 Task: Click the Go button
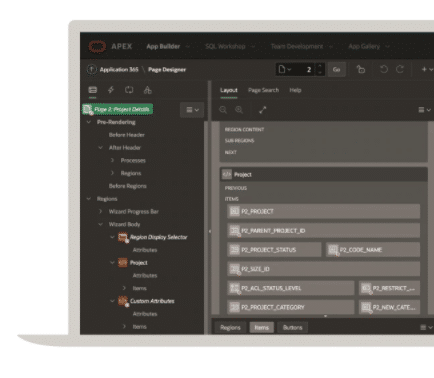[x=336, y=69]
